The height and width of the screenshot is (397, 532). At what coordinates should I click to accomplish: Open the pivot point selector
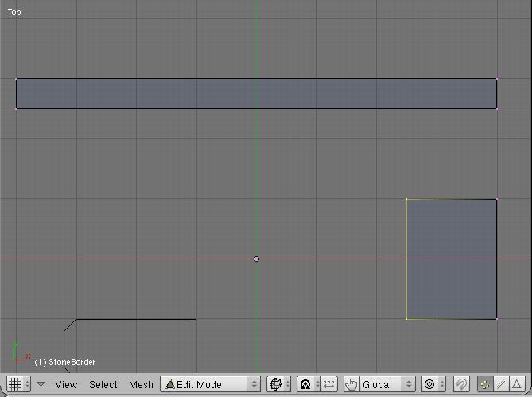(308, 384)
